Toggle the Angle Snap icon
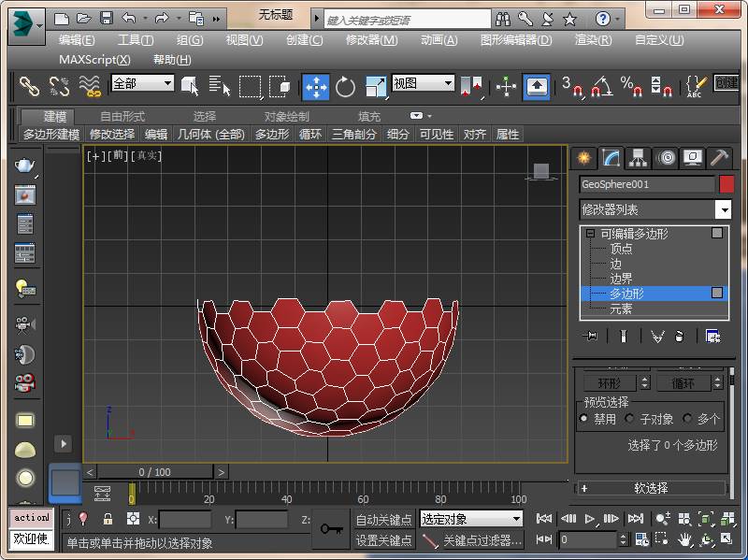Screen dimensions: 748x560 click(x=602, y=87)
